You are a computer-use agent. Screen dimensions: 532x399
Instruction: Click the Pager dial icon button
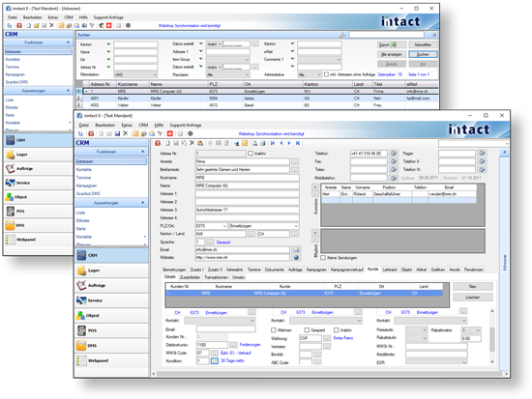(482, 154)
